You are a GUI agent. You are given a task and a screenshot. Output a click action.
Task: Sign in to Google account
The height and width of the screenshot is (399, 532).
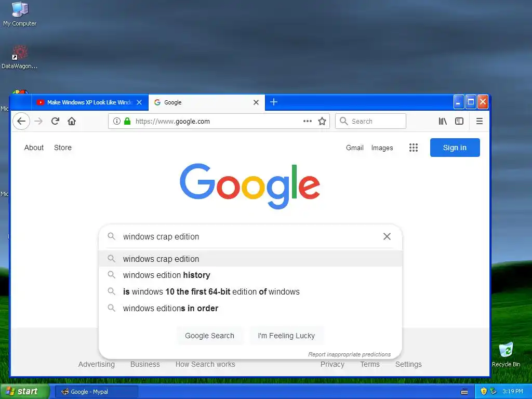coord(455,148)
